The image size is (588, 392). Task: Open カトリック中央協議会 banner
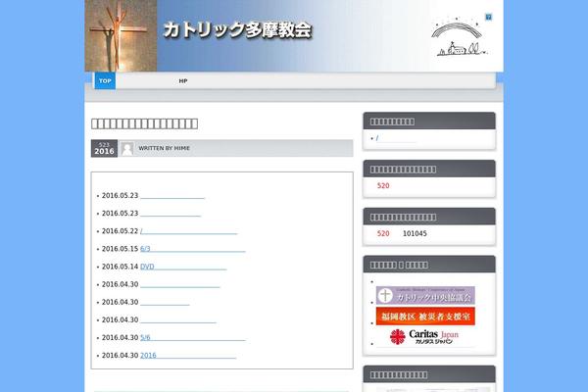(x=425, y=296)
